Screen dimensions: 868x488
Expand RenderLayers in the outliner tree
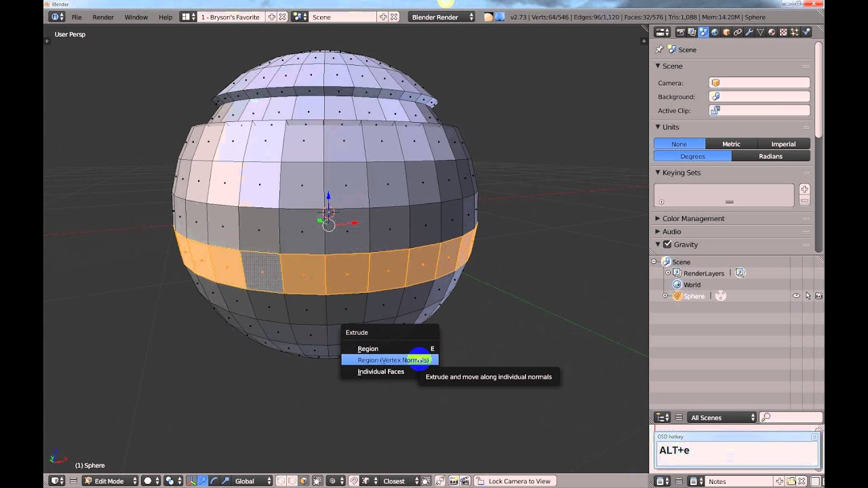coord(668,273)
